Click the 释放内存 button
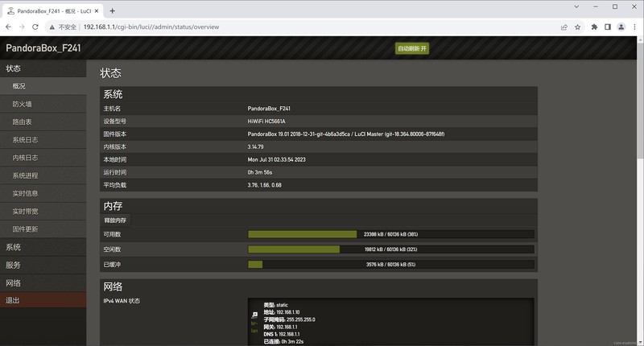Screen dimensions: 644x346 click(115, 220)
